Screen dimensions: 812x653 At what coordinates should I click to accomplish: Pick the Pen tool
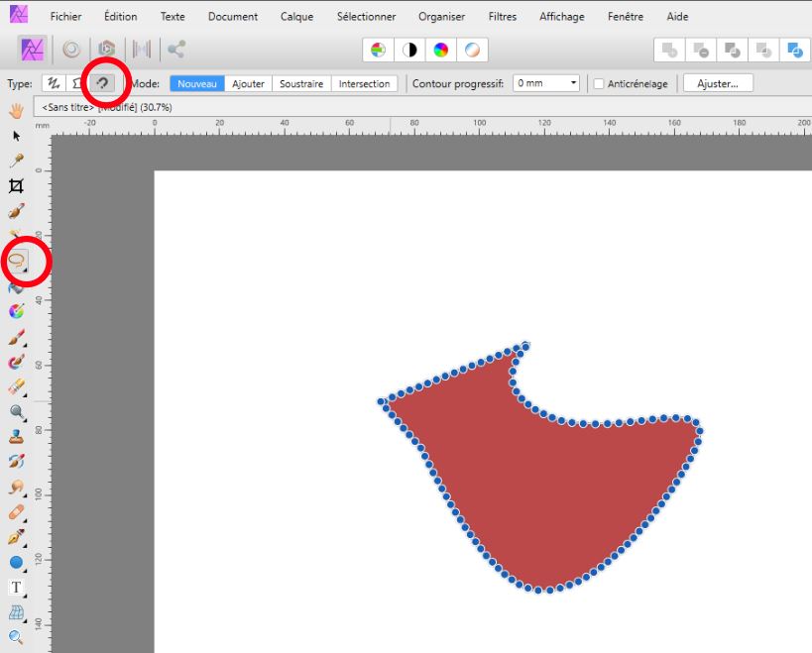pos(17,537)
